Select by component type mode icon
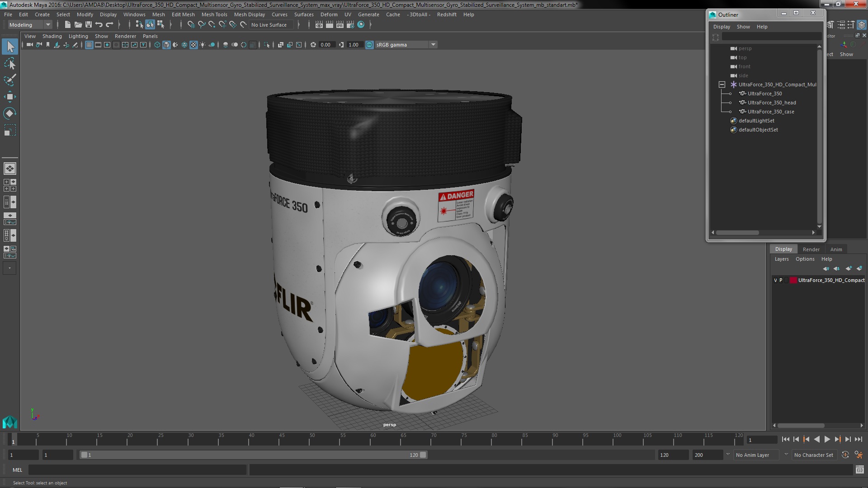This screenshot has width=868, height=488. (x=160, y=25)
